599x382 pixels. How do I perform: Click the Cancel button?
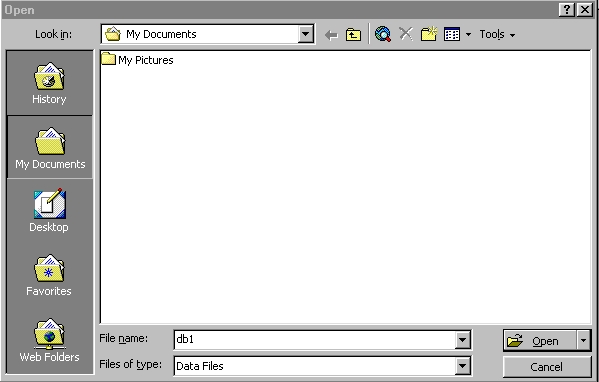[x=547, y=367]
